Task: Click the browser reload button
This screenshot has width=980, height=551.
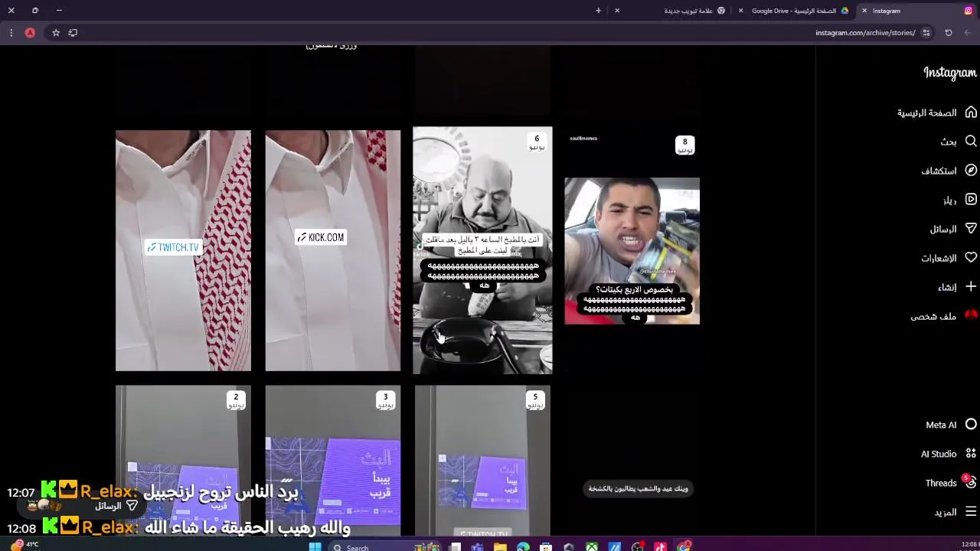Action: click(949, 33)
